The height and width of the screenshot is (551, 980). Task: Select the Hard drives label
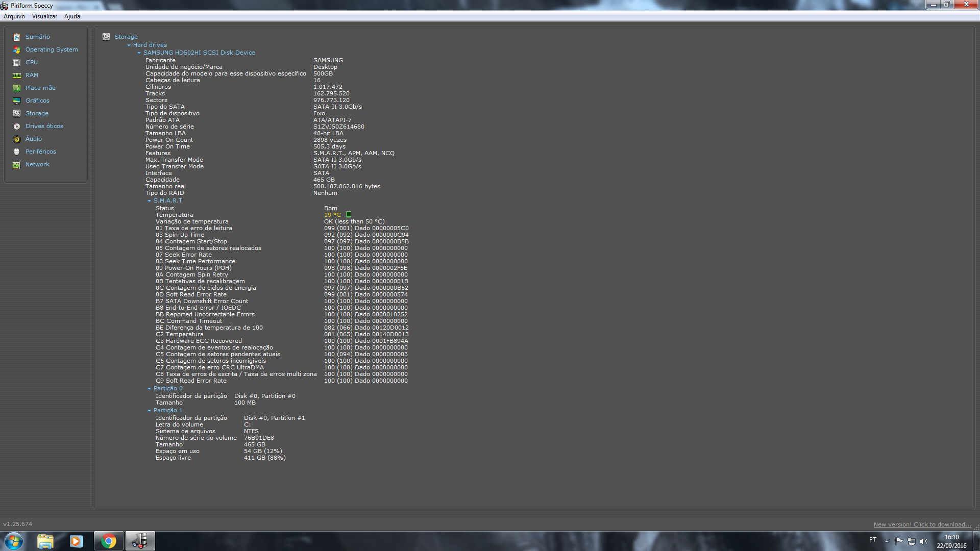[150, 45]
